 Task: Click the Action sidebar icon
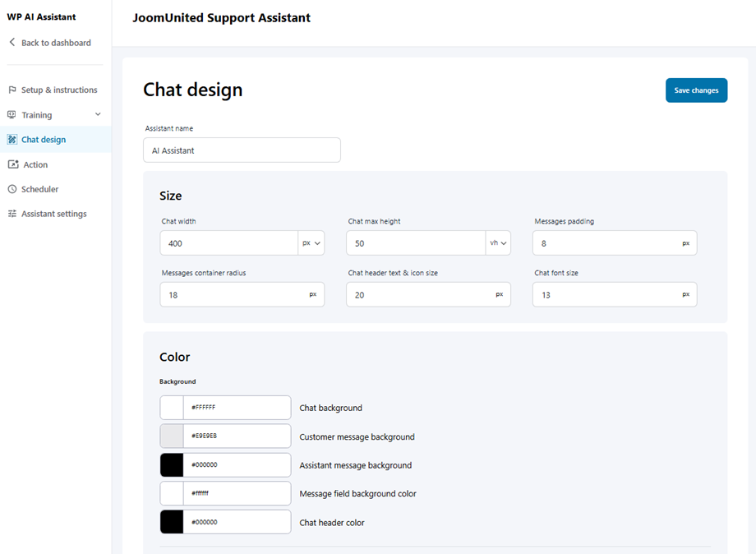point(12,164)
